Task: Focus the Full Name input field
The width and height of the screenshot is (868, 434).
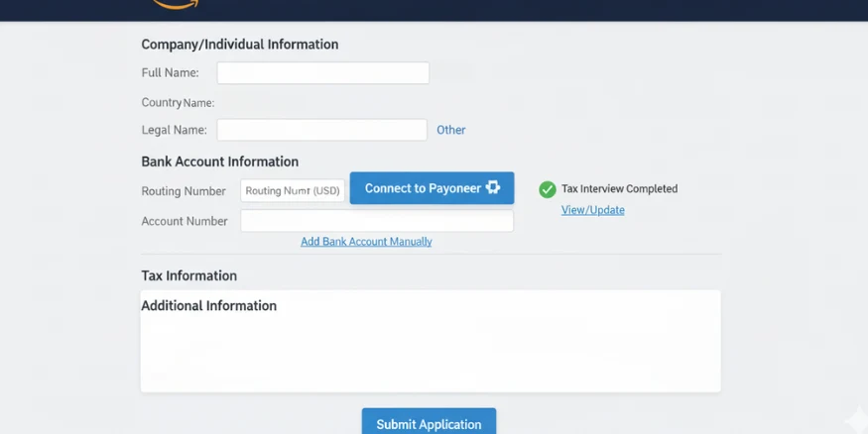Action: (322, 72)
